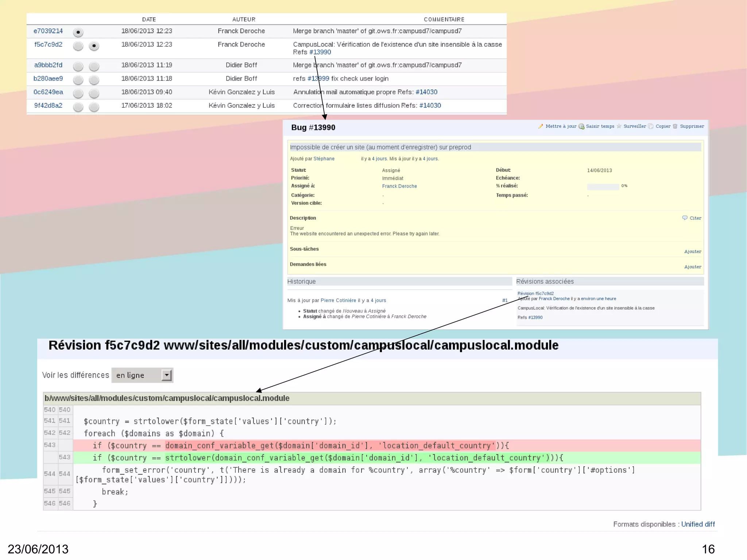Click the speech bubble Citer icon
Image resolution: width=747 pixels, height=560 pixels.
[x=685, y=218]
